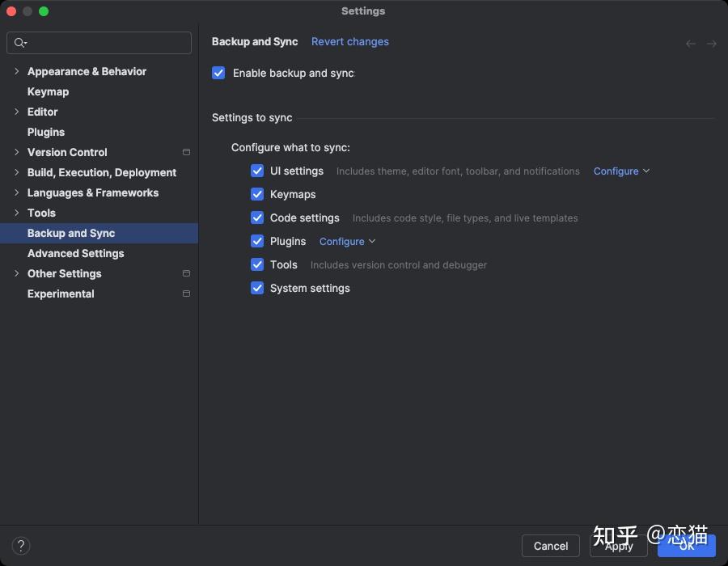Open the Configure dropdown next to Plugins
The width and height of the screenshot is (728, 566).
pos(347,241)
